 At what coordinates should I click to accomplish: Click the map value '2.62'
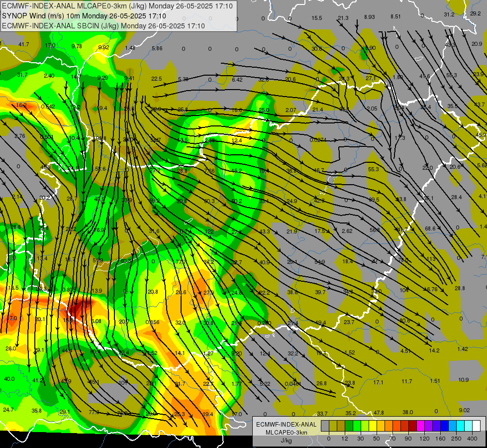point(347,231)
